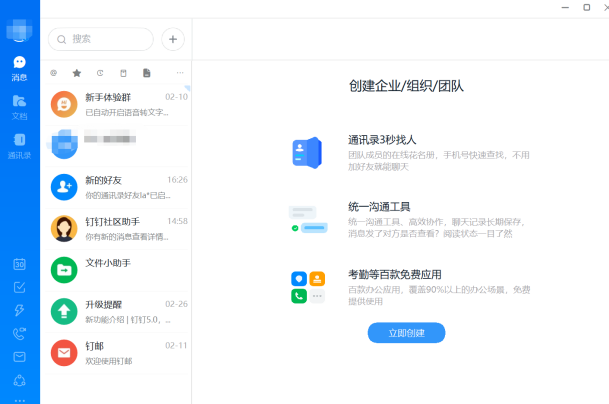Open the to-do checkmark icon in sidebar
Screen dimensions: 609x404
click(x=19, y=287)
